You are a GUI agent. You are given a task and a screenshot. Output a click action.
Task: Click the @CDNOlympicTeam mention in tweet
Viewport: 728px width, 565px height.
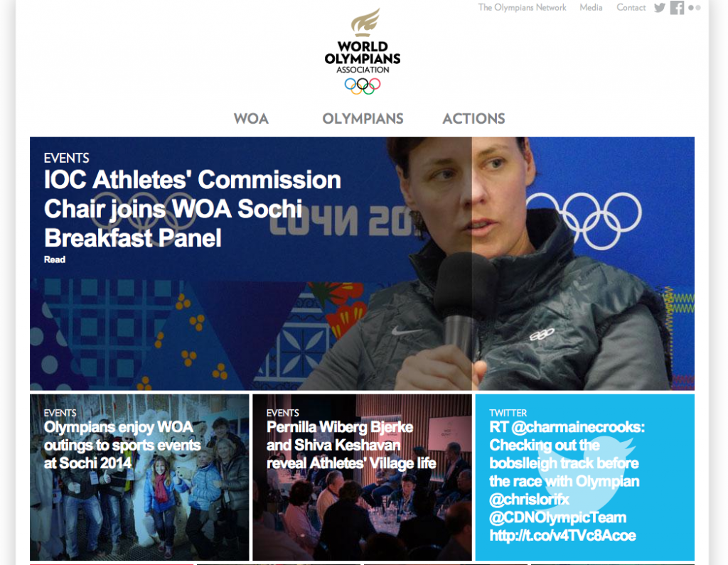(x=557, y=517)
